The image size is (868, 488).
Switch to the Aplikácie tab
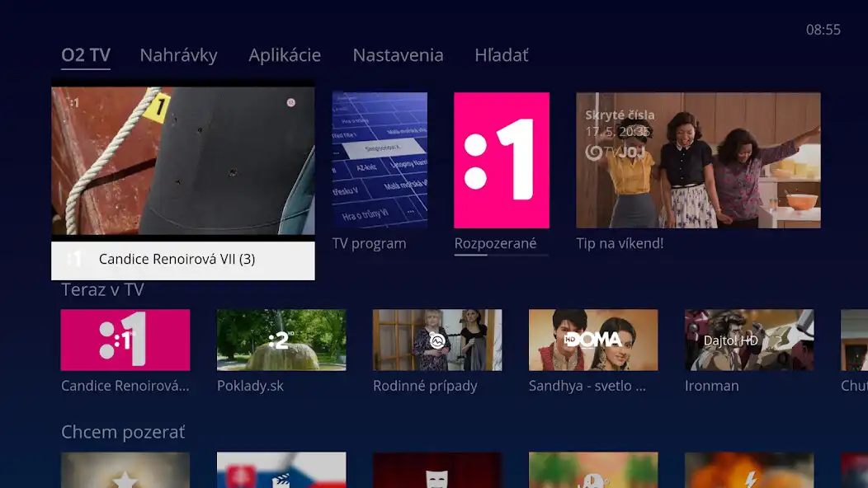[285, 55]
